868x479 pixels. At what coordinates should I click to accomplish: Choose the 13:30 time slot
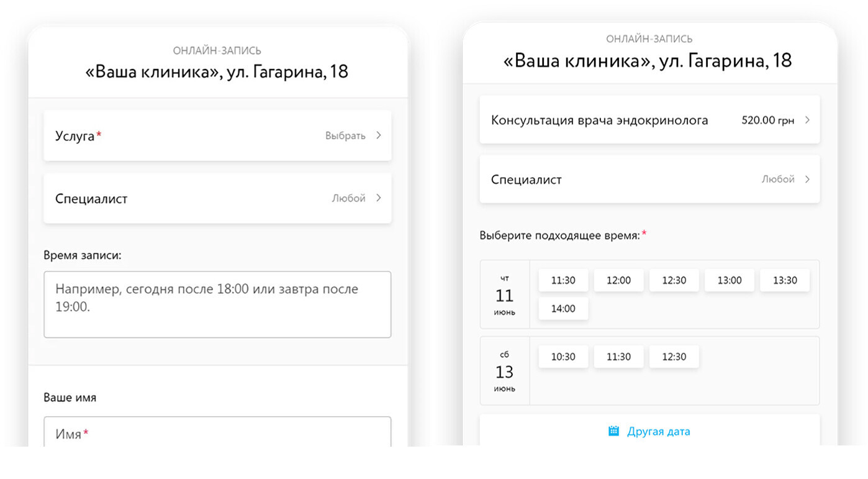[x=785, y=280]
